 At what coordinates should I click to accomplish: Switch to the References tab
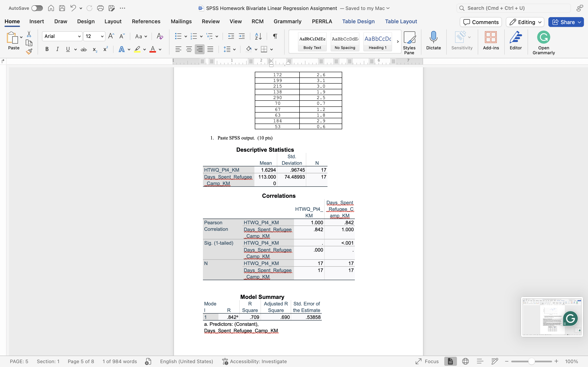click(146, 21)
